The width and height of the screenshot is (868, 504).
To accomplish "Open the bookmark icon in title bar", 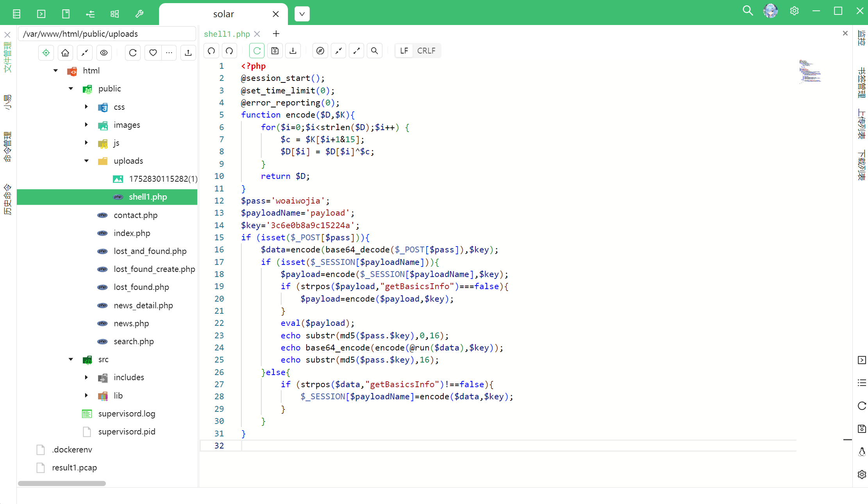I will coord(66,14).
